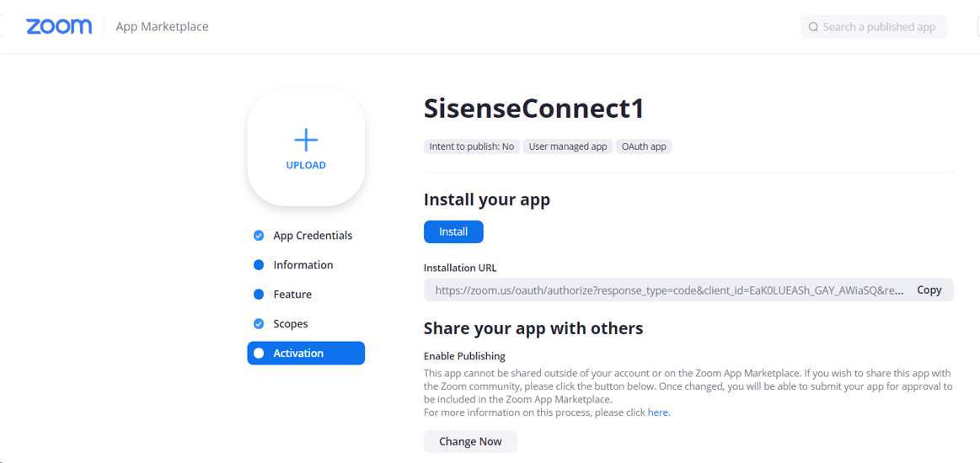The image size is (980, 463).
Task: Copy the installation URL
Action: click(929, 290)
